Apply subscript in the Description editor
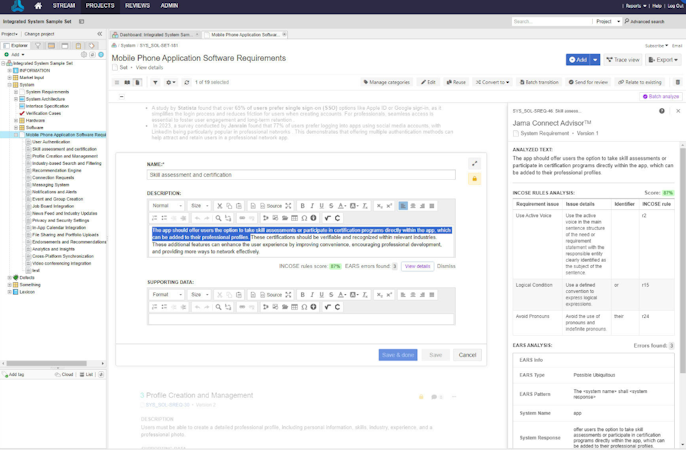 (x=379, y=206)
